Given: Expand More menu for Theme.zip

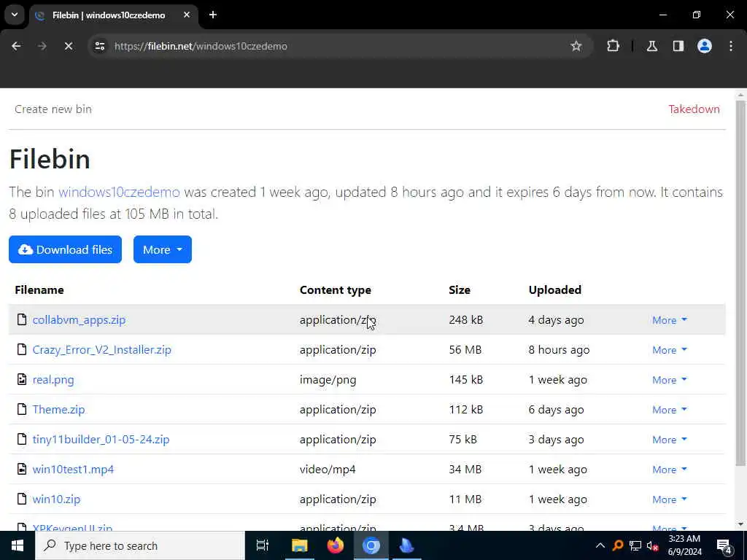Looking at the screenshot, I should (x=670, y=410).
